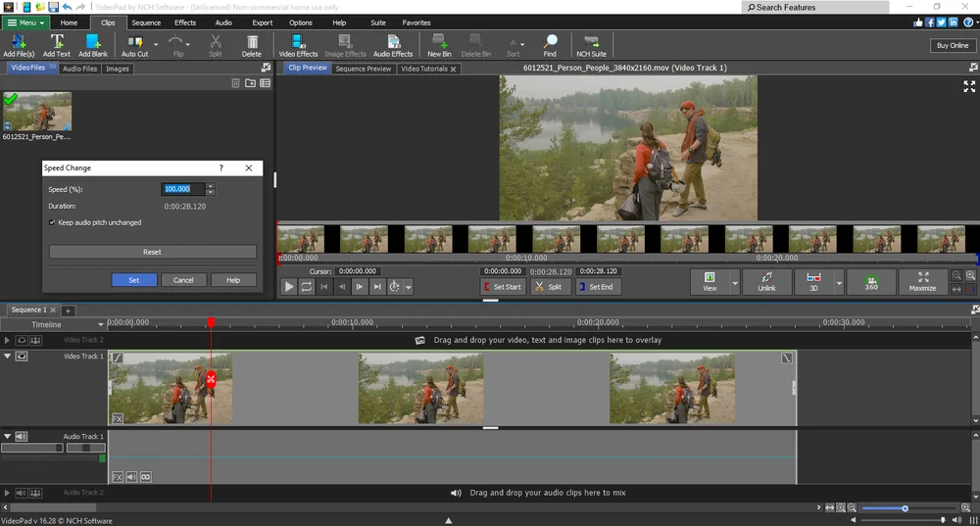Image resolution: width=980 pixels, height=526 pixels.
Task: Click the Add Text tool icon
Action: [x=56, y=45]
